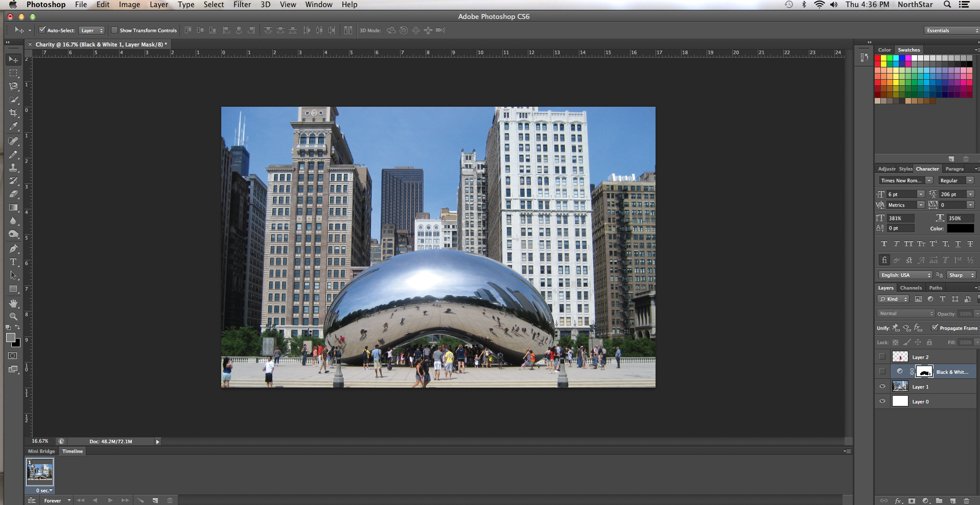Image resolution: width=980 pixels, height=505 pixels.
Task: Open the Filter menu
Action: coord(242,5)
